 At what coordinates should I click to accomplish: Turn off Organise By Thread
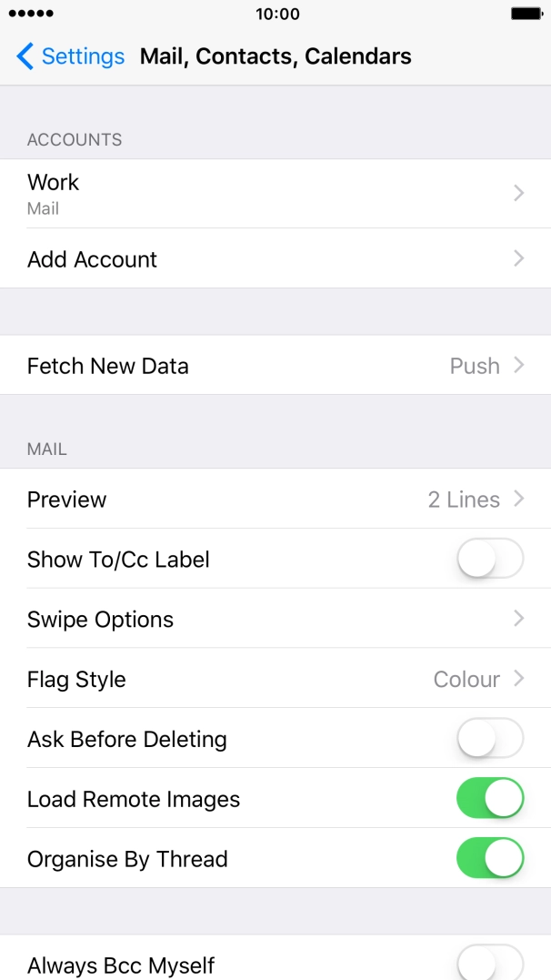(490, 859)
